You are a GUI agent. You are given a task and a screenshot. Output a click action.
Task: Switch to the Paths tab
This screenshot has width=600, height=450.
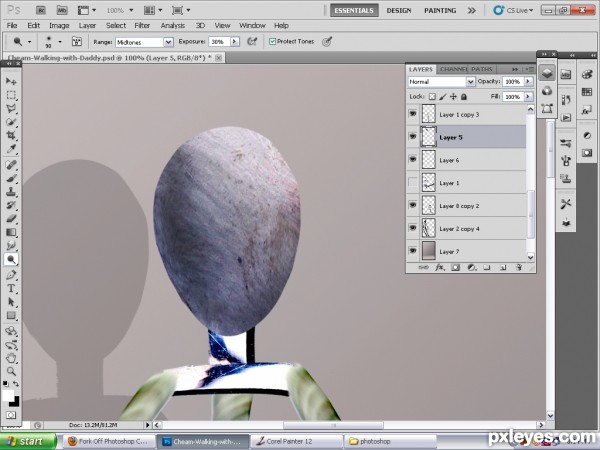point(482,69)
